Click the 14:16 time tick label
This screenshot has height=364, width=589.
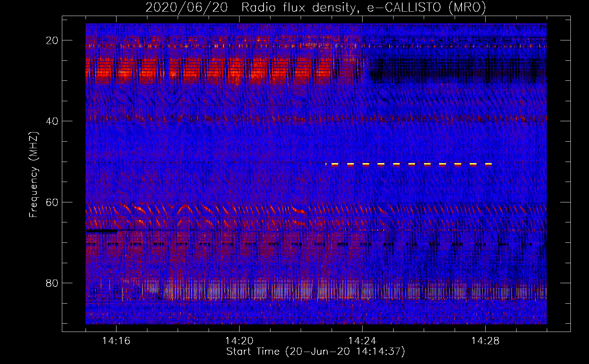(116, 341)
